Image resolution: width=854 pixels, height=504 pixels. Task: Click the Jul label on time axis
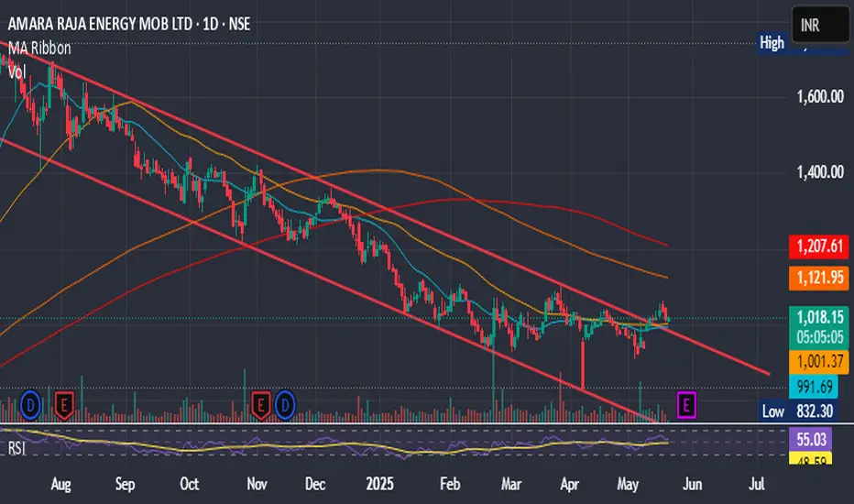click(x=757, y=484)
